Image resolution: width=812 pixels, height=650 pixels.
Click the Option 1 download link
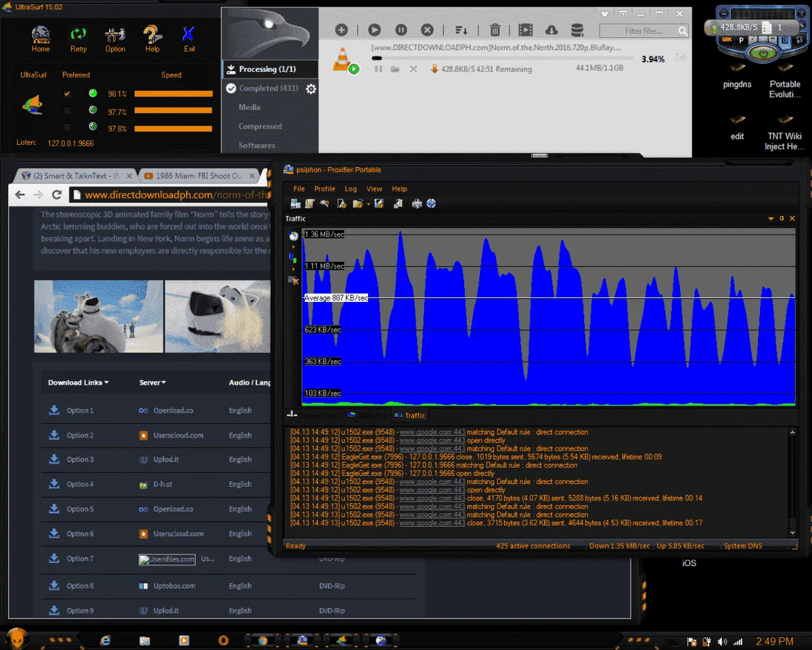click(x=71, y=410)
